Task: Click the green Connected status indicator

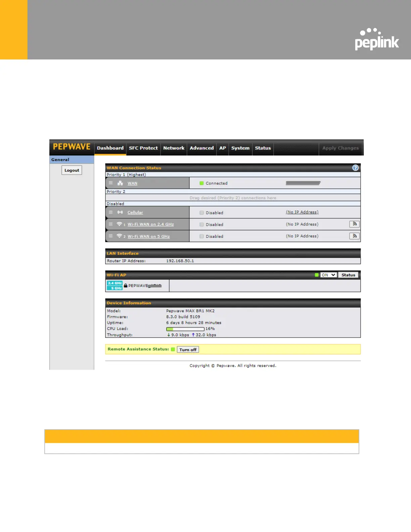Action: tap(201, 183)
